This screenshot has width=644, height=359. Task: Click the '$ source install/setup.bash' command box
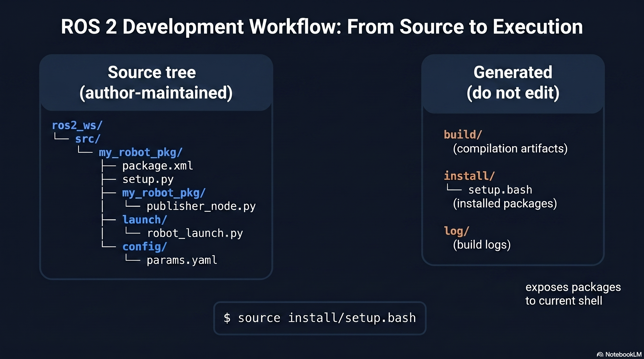click(x=320, y=318)
